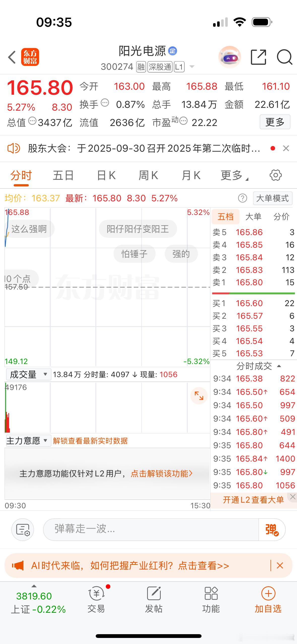The image size is (297, 644).
Task: Switch to the 月K tab
Action: point(191,175)
